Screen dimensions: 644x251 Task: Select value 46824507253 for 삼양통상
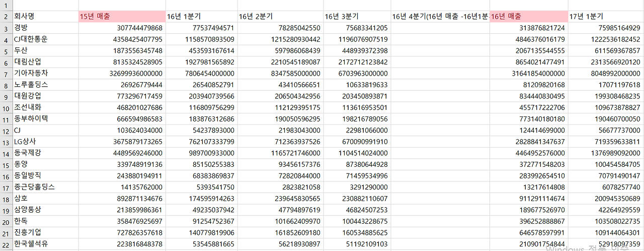357,209
